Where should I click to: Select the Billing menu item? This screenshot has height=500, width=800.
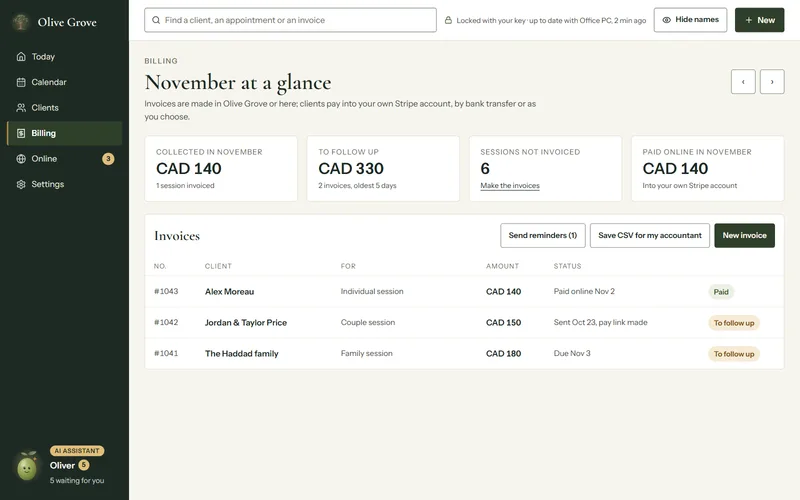64,133
